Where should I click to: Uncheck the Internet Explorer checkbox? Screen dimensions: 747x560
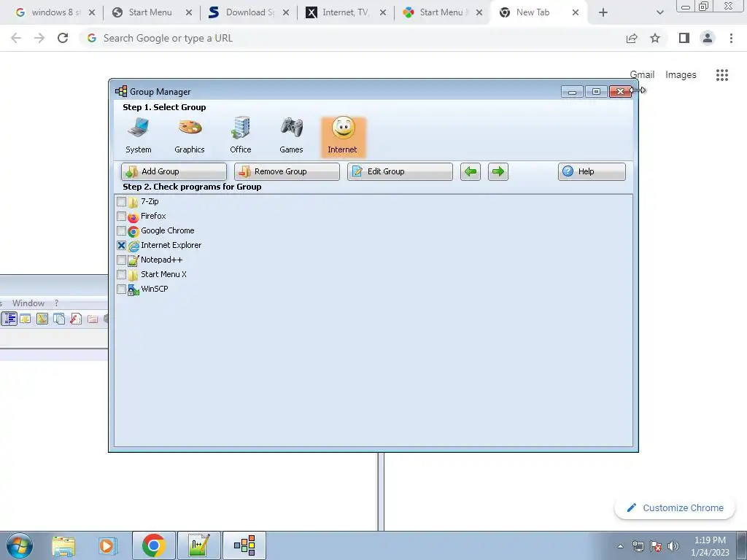click(x=122, y=245)
